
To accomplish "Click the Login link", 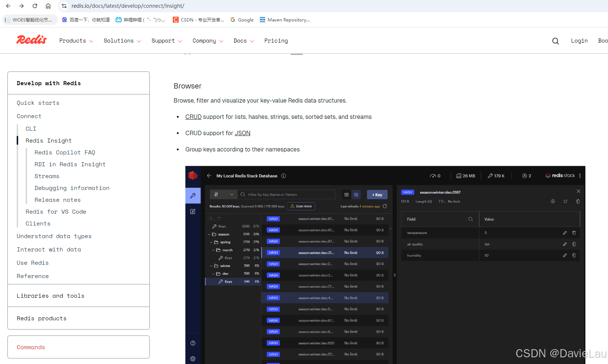I will [x=579, y=41].
